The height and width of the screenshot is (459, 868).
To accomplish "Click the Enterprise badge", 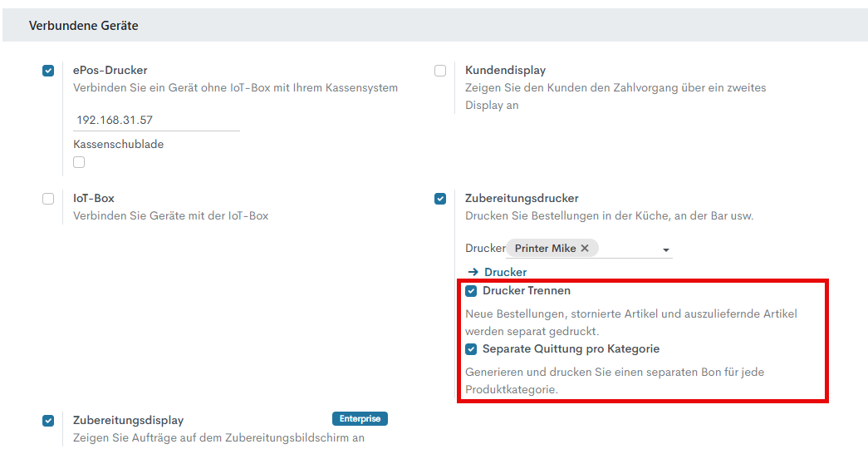I will 360,419.
